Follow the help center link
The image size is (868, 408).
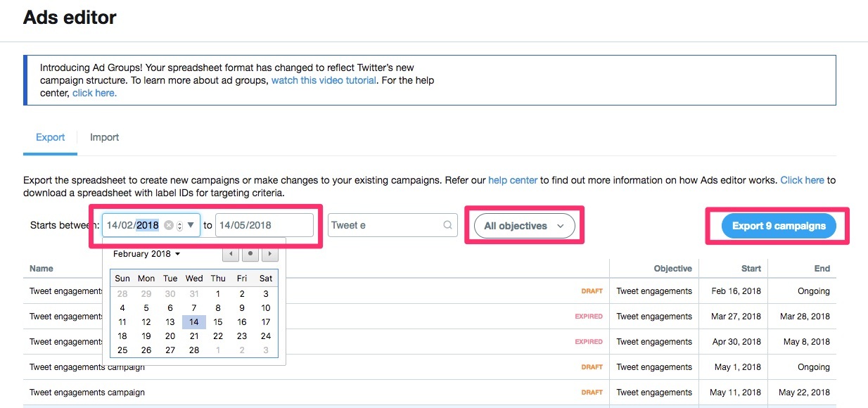[513, 180]
